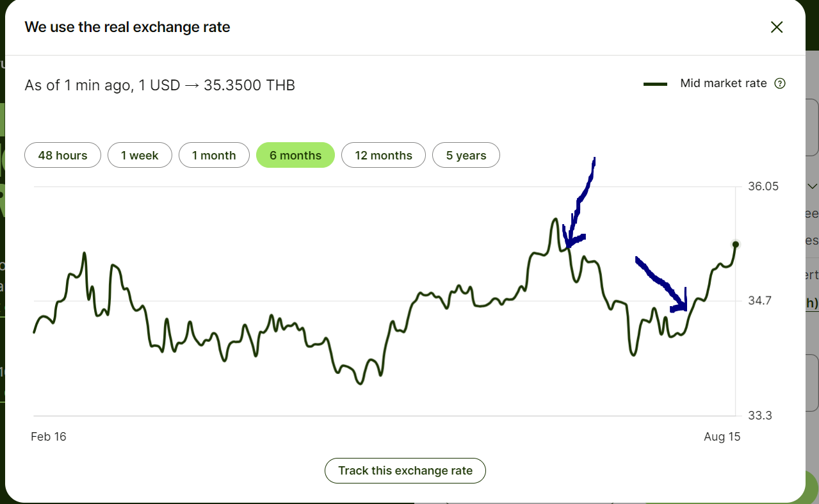Click the 34.7 midline axis label
The image size is (819, 504).
click(x=760, y=301)
